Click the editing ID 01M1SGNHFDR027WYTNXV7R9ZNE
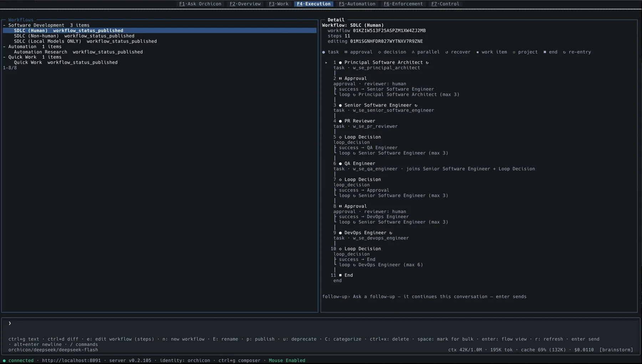Viewport: 642px width, 364px height. click(x=386, y=41)
